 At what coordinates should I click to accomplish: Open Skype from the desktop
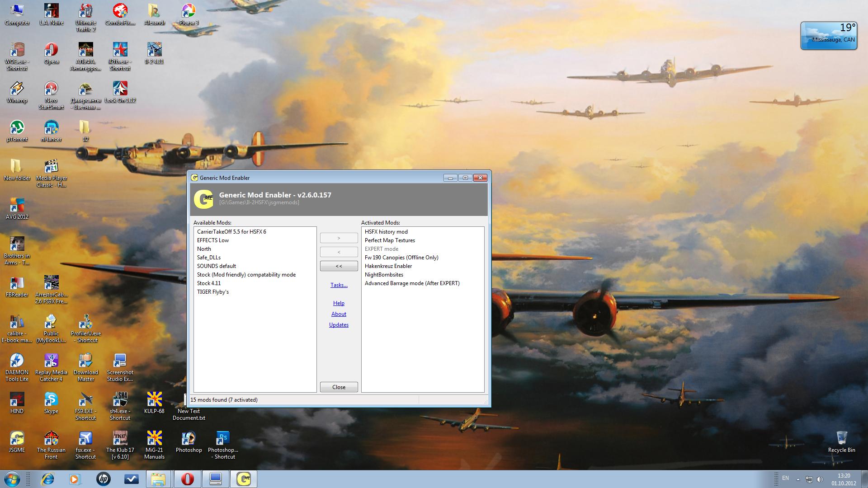click(x=51, y=400)
